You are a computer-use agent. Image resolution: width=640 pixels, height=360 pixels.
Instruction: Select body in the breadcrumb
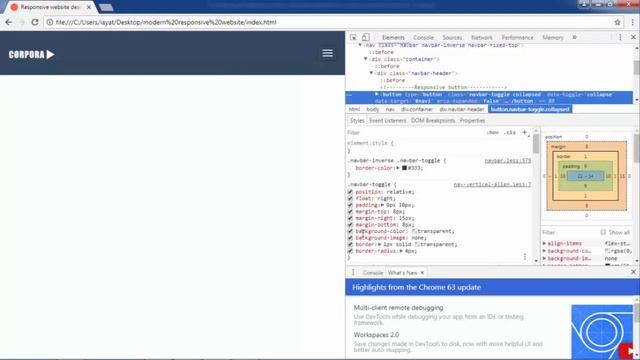pos(373,109)
